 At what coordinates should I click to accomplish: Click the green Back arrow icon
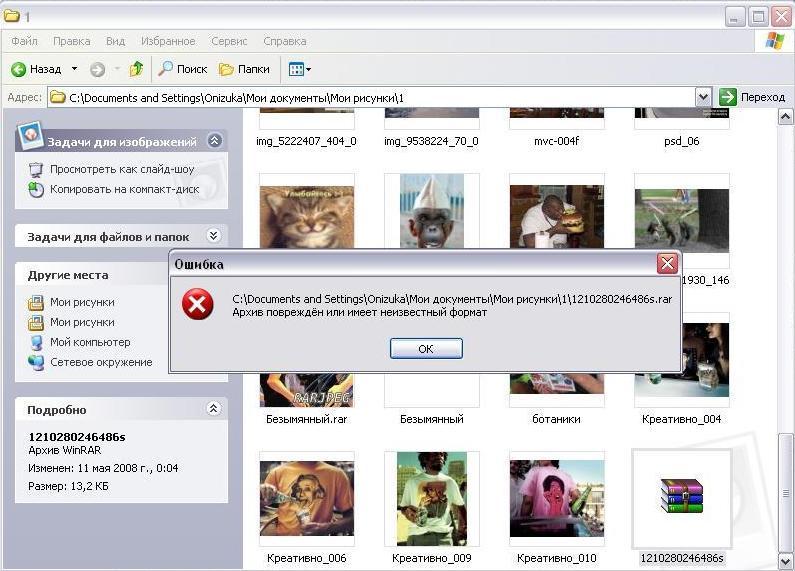19,69
